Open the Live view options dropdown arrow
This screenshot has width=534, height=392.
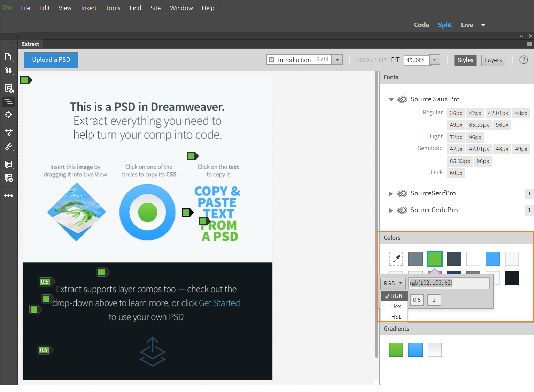[483, 25]
